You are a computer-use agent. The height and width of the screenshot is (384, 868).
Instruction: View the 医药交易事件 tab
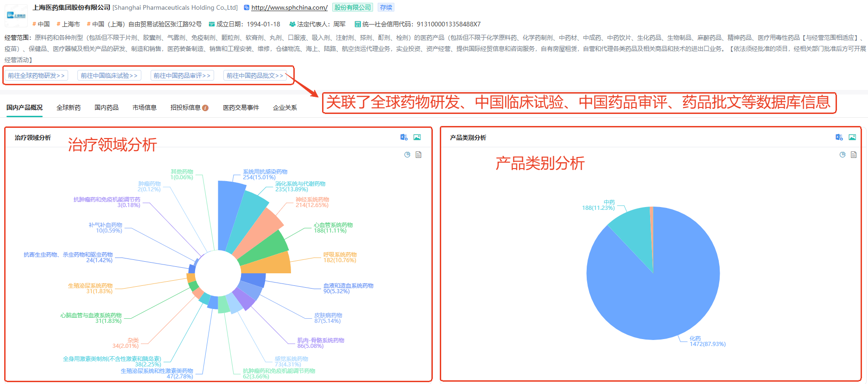[x=241, y=107]
